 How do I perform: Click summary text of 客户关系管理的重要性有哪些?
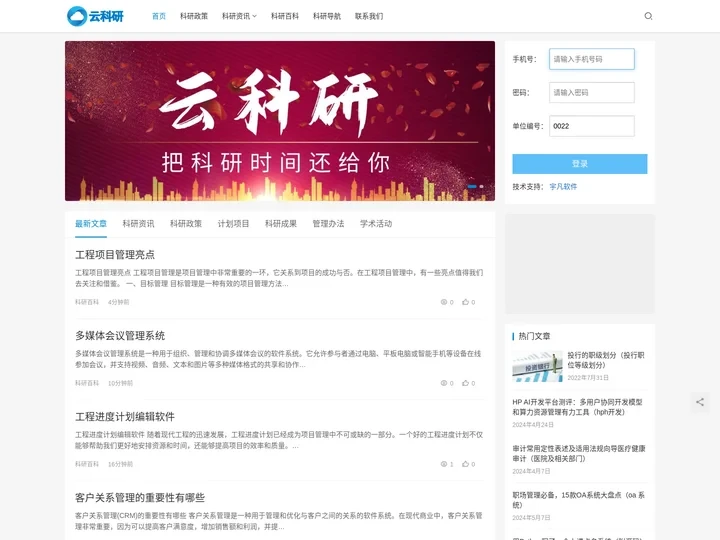pyautogui.click(x=279, y=521)
